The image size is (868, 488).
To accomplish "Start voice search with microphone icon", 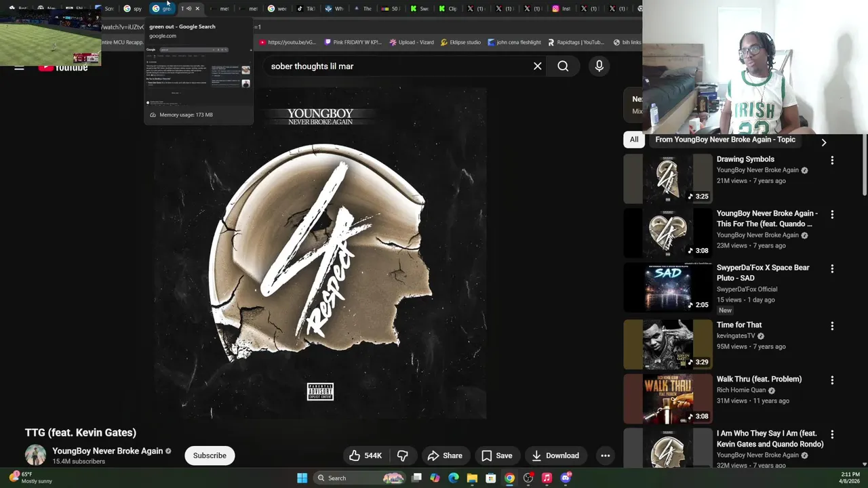I will (x=599, y=66).
